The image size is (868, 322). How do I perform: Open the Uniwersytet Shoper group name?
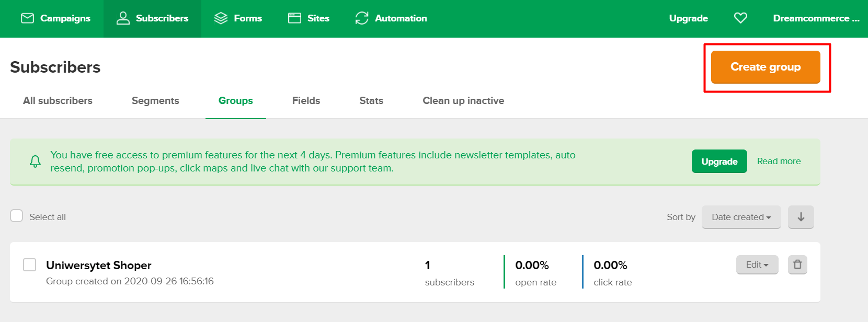(99, 265)
